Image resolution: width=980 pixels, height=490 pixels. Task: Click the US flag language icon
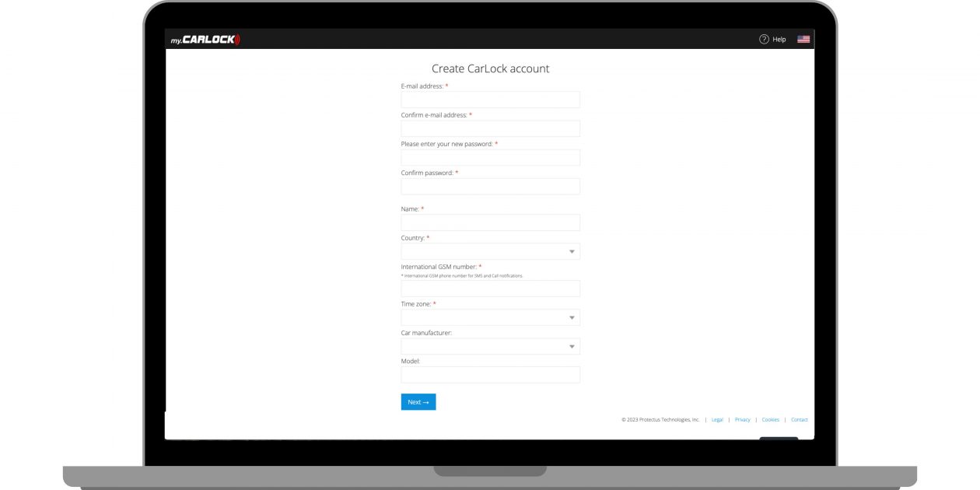803,39
